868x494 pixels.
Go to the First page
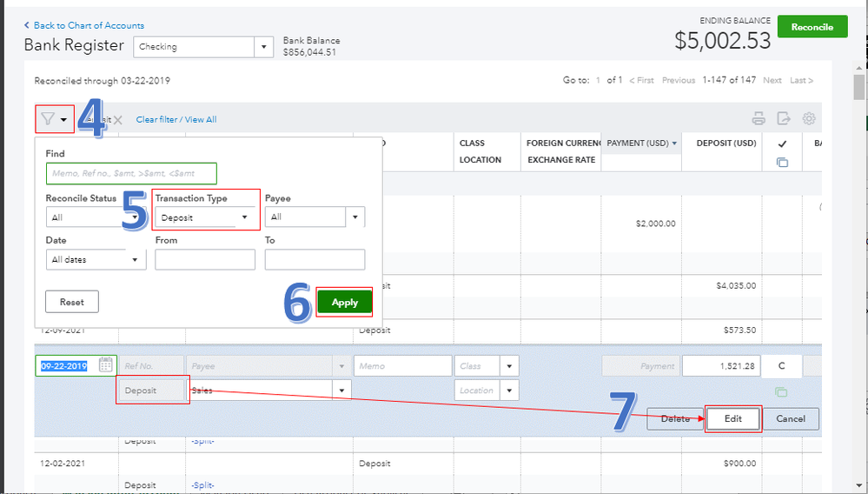click(641, 80)
